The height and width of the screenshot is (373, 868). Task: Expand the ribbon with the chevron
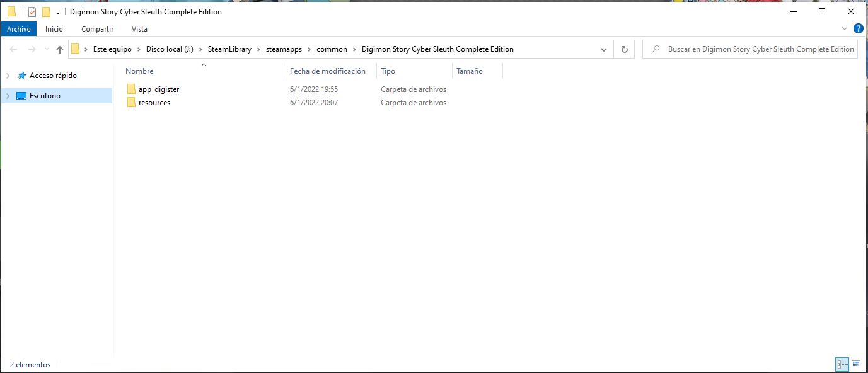click(x=845, y=29)
